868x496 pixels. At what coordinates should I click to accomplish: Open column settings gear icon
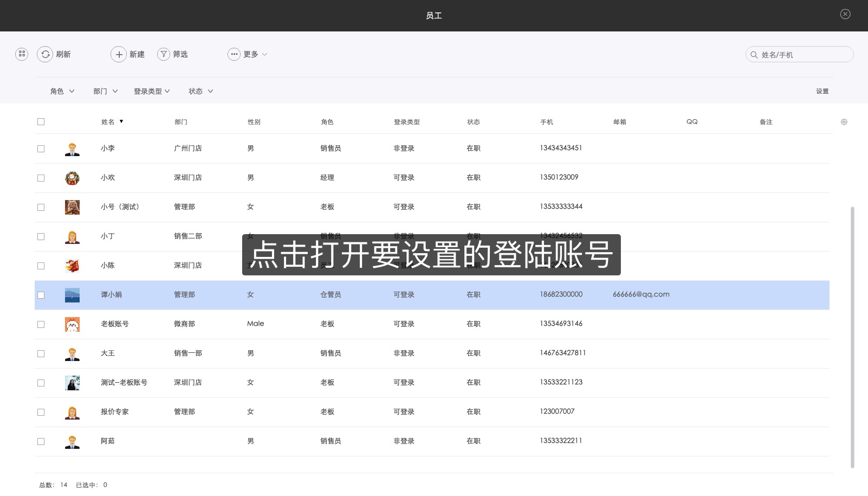click(844, 122)
